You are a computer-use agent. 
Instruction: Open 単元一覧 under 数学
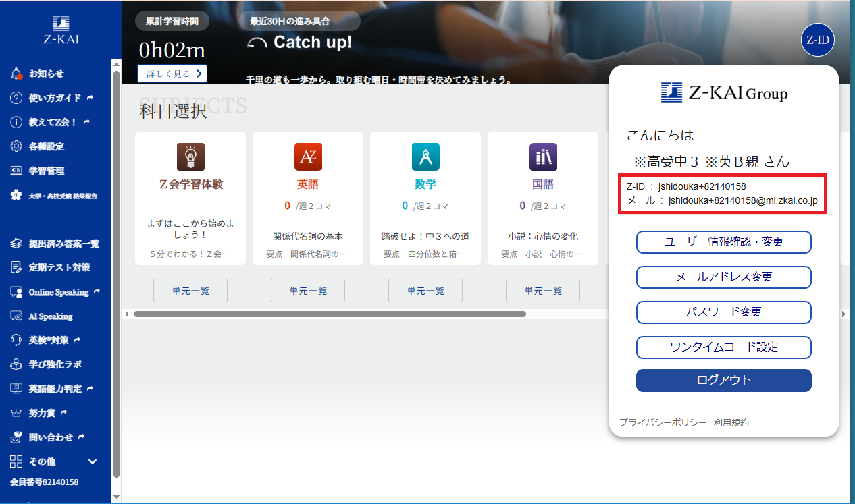(425, 290)
